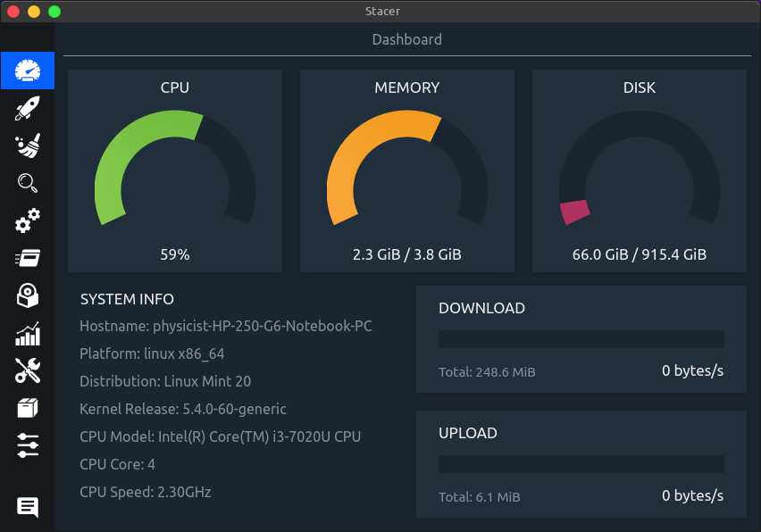
Task: Select the Search magnifier icon
Action: (27, 183)
